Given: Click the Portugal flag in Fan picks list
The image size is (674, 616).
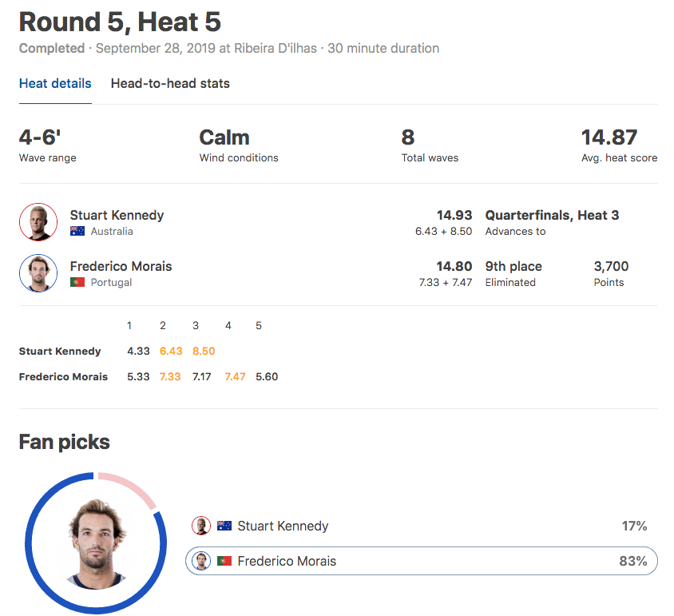Looking at the screenshot, I should click(x=224, y=561).
